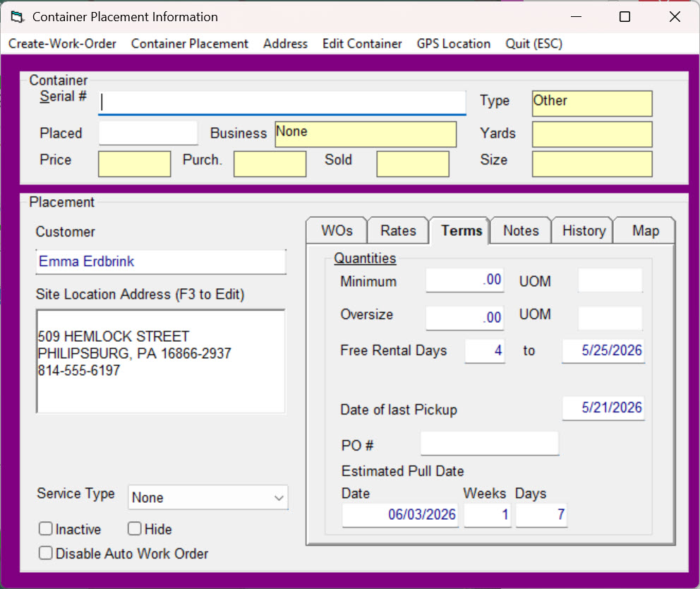Click the Oversize quantity field
700x589 pixels.
coord(465,318)
